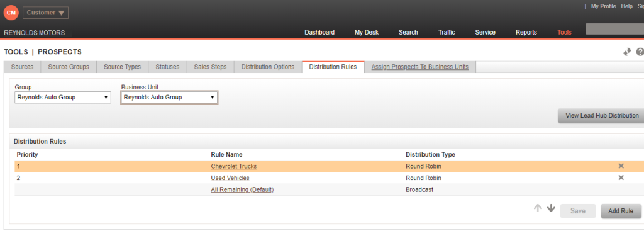Open the Chevrolet Trucks rule link
Viewport: 644px width, 243px height.
pyautogui.click(x=234, y=166)
